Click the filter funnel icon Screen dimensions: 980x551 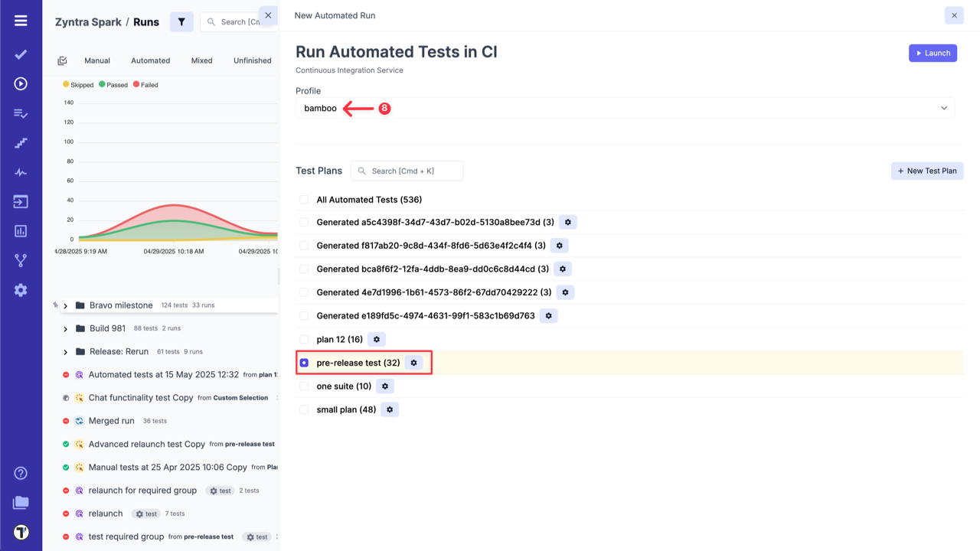(181, 22)
